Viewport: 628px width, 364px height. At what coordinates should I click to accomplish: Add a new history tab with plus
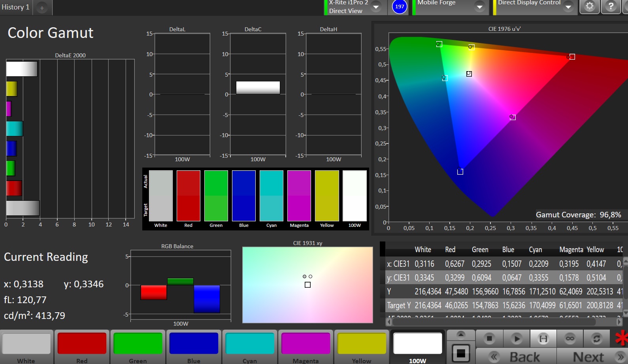tap(42, 8)
